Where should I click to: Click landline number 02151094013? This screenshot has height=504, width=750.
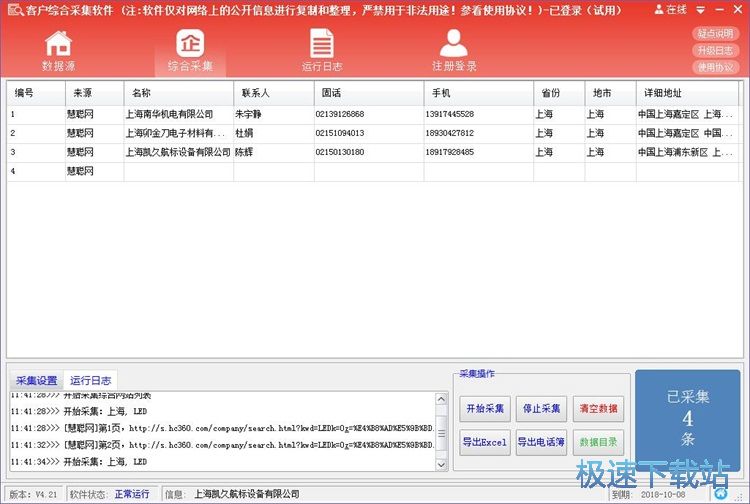[x=340, y=133]
